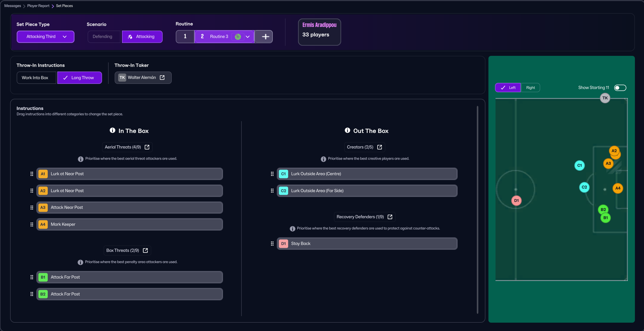Click the D1 marker on the pitch
The width and height of the screenshot is (644, 331).
(x=516, y=201)
